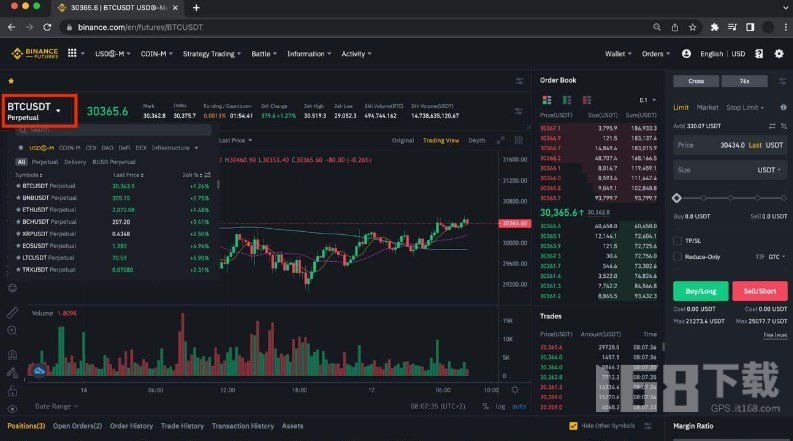Switch to the Depth chart tab
Screen dimensions: 793x441
coord(476,141)
